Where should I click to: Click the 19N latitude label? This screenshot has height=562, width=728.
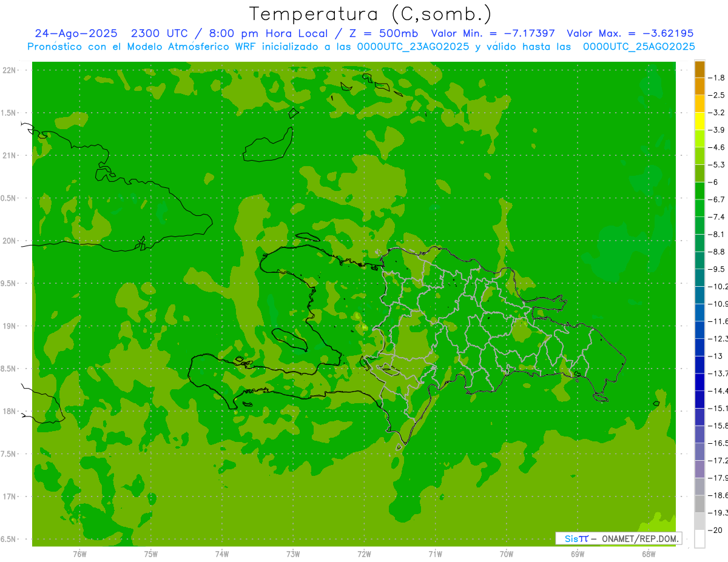(x=9, y=326)
